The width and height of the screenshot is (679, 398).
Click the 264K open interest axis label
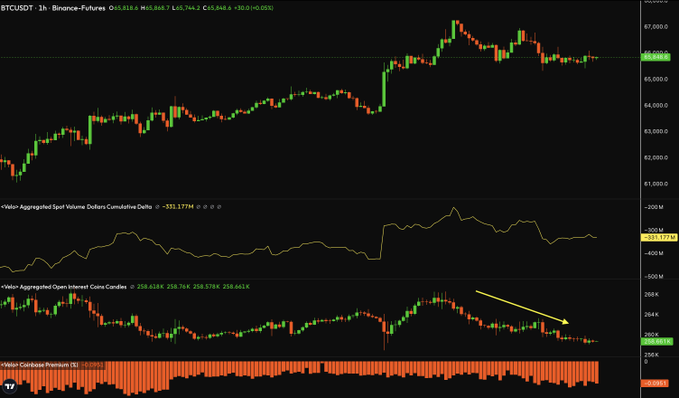pyautogui.click(x=651, y=314)
